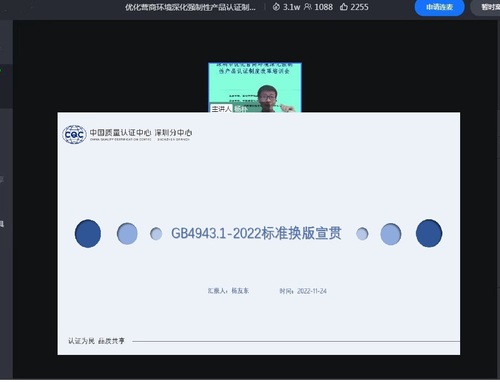Click the partially visible 暂时 button at top right
500x382 pixels.
(486, 7)
